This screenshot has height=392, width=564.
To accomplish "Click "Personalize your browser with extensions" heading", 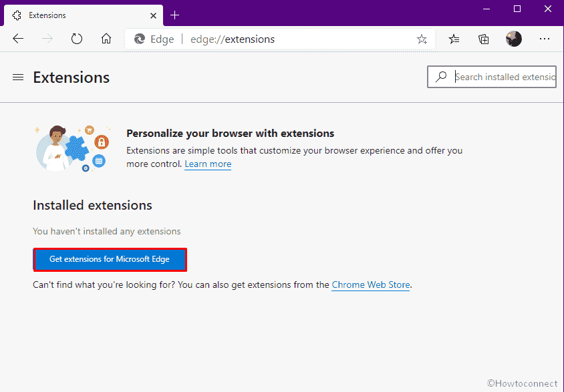I will click(x=230, y=134).
